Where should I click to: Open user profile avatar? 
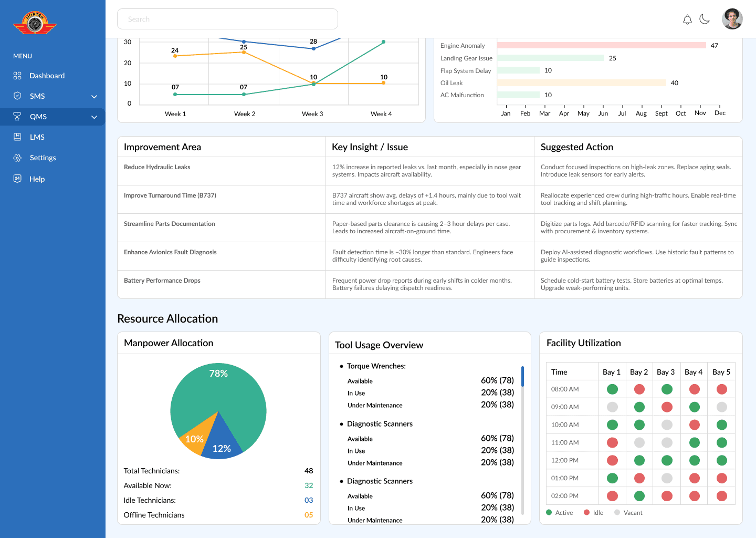[732, 19]
